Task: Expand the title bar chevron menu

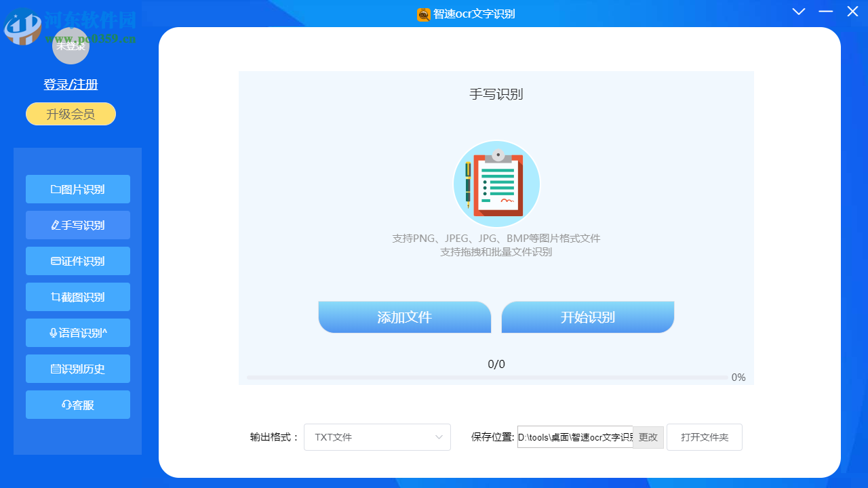Action: (x=799, y=12)
